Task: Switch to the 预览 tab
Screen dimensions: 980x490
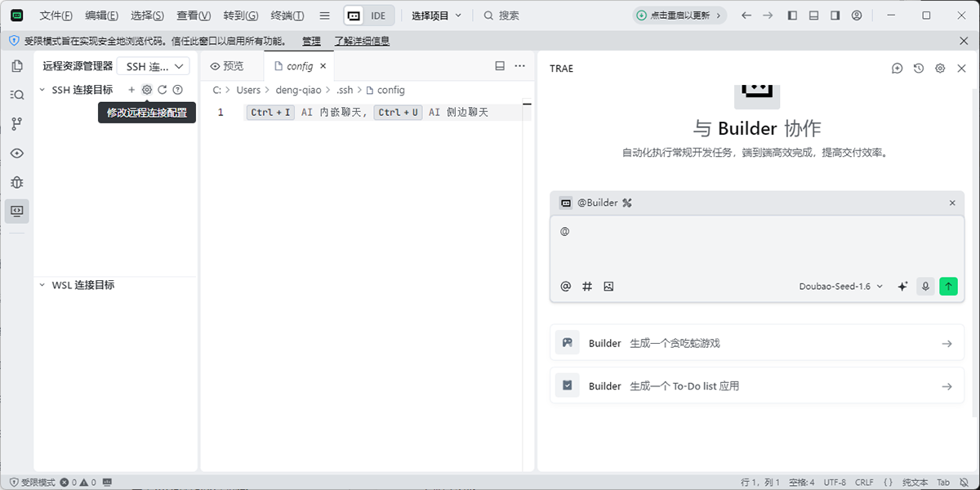Action: [227, 66]
